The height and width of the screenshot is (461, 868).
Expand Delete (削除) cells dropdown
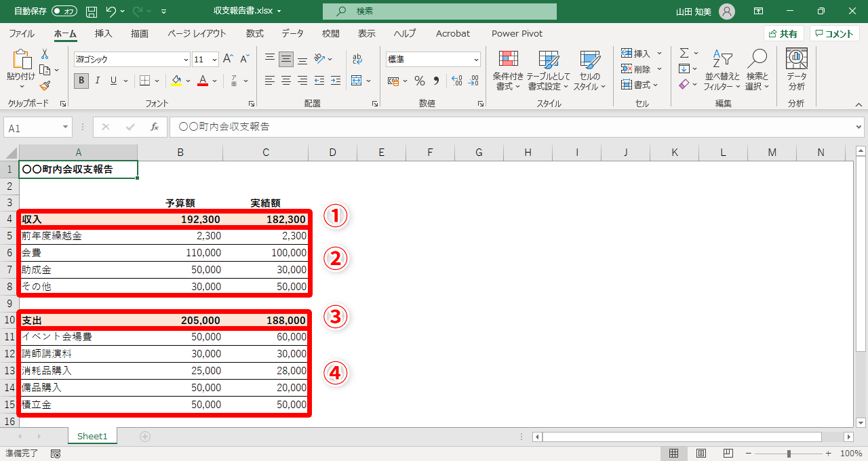point(659,69)
